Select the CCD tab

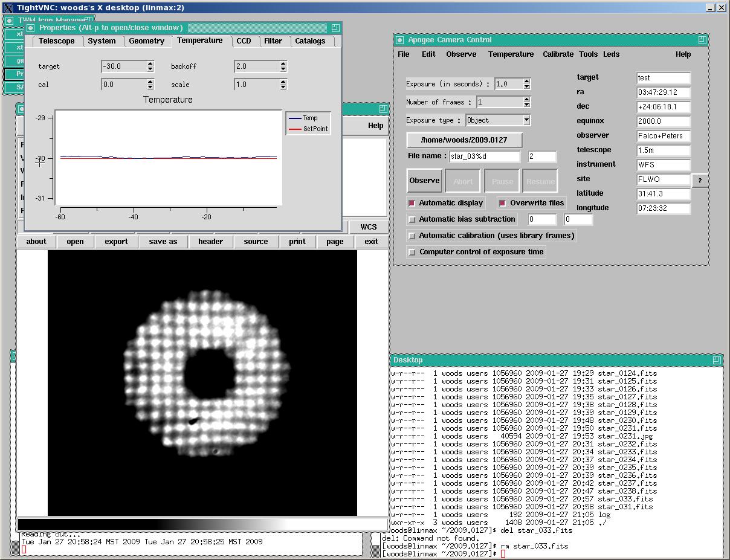pos(244,41)
